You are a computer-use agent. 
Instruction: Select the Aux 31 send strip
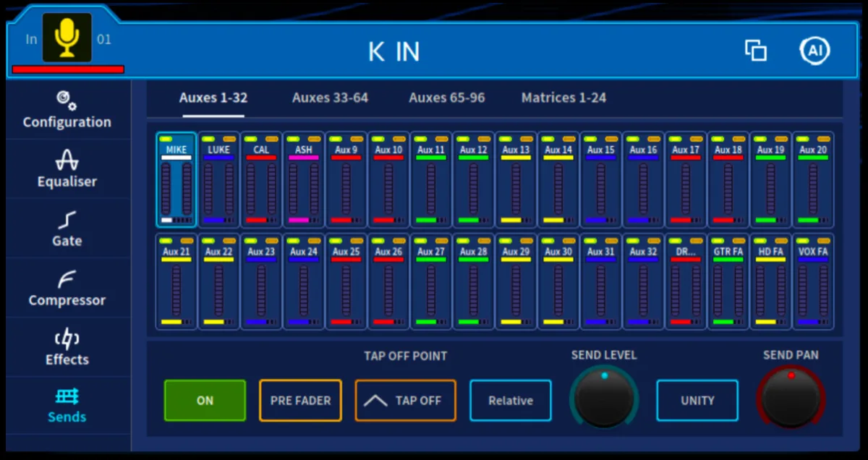[x=601, y=282]
